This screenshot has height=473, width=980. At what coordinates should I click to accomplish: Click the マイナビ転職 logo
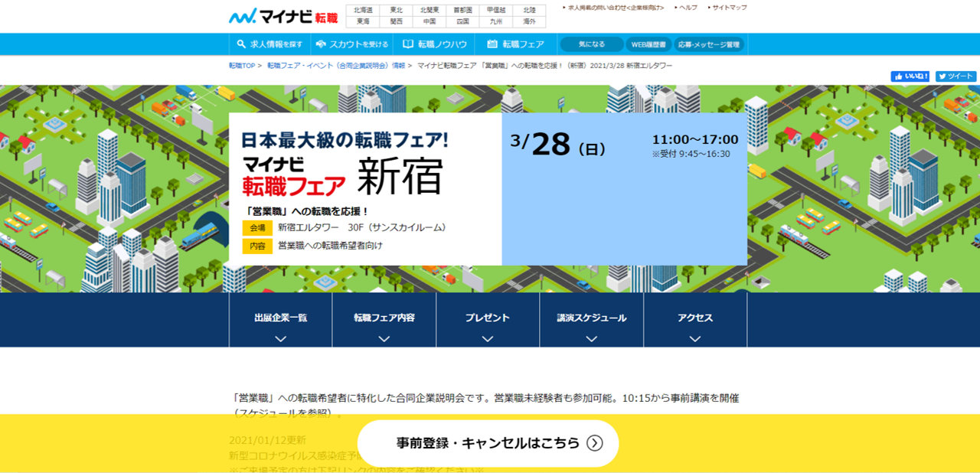[x=283, y=16]
